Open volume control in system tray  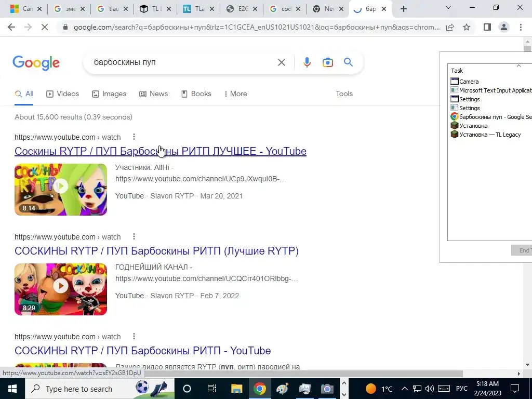pyautogui.click(x=430, y=389)
